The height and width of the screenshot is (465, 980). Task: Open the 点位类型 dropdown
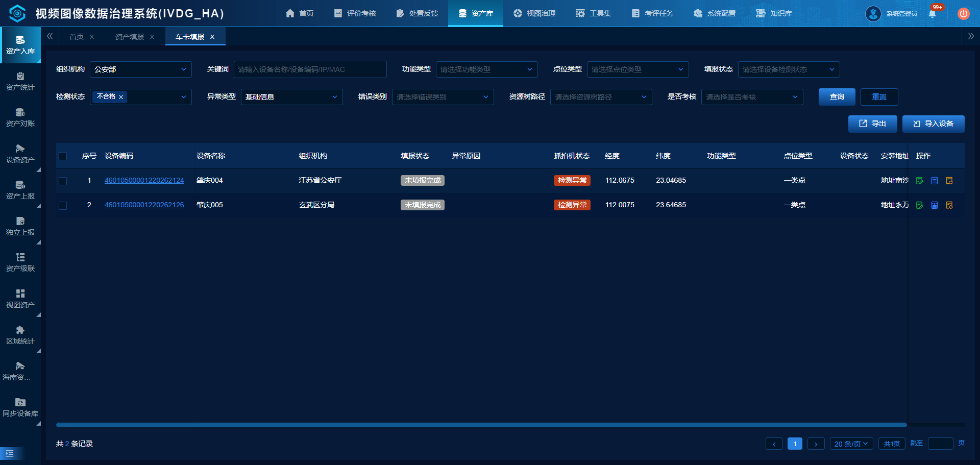pyautogui.click(x=638, y=69)
